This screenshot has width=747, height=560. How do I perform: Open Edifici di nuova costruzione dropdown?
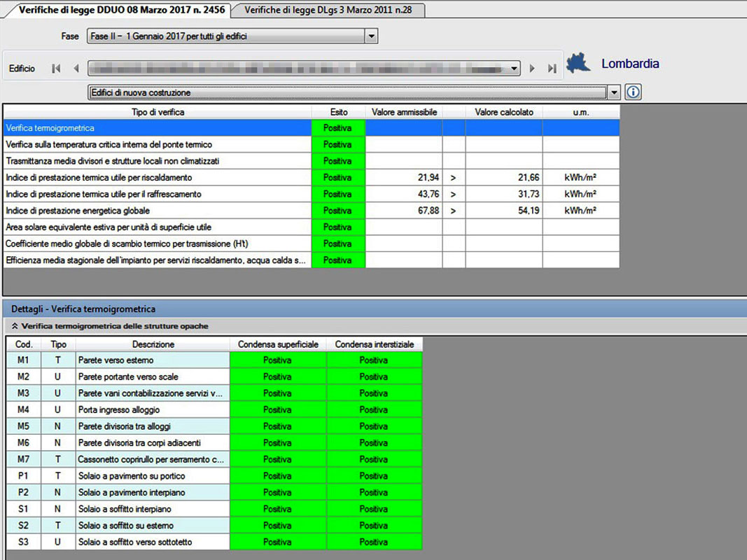614,92
